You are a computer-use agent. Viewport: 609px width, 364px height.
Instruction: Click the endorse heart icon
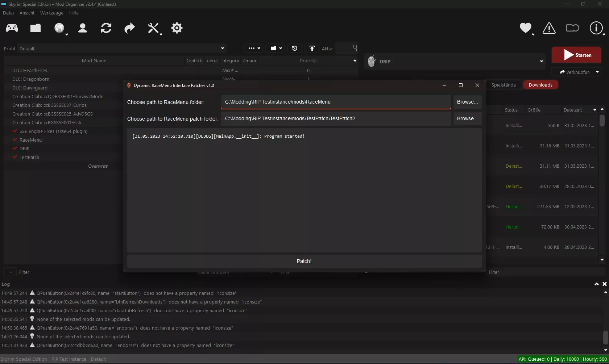(x=525, y=28)
